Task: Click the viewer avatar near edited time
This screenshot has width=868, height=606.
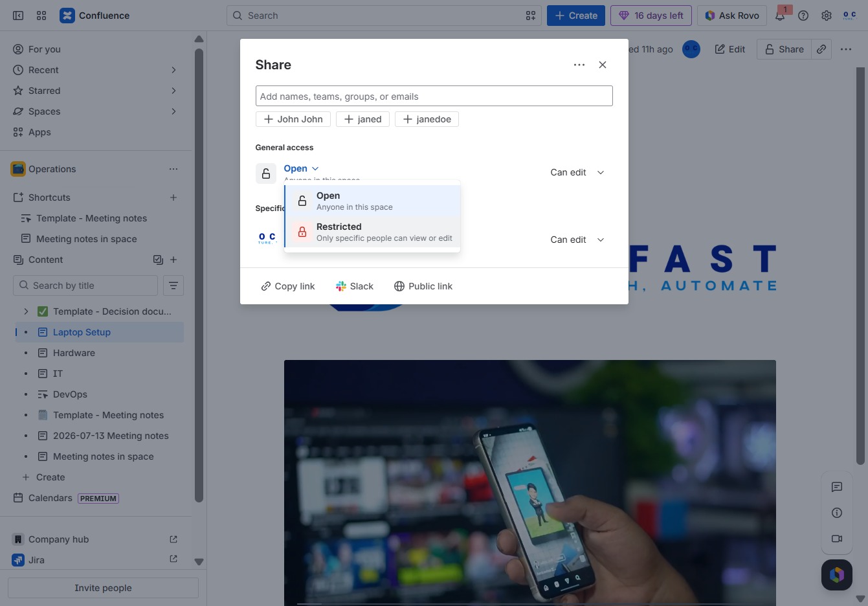Action: click(x=691, y=49)
